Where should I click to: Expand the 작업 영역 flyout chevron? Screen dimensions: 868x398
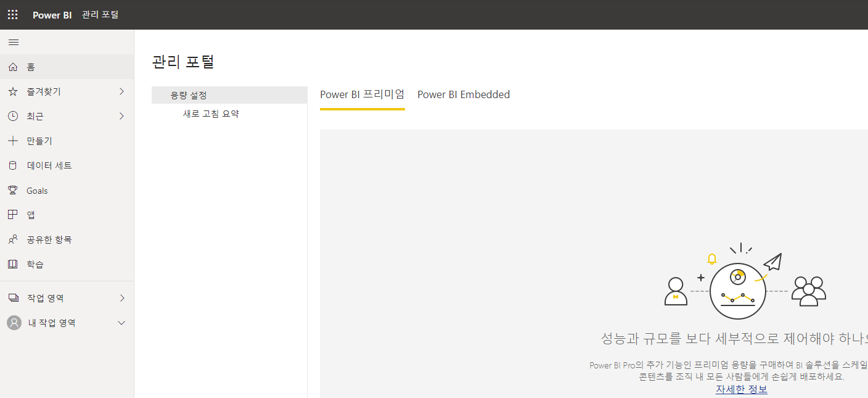pos(121,298)
